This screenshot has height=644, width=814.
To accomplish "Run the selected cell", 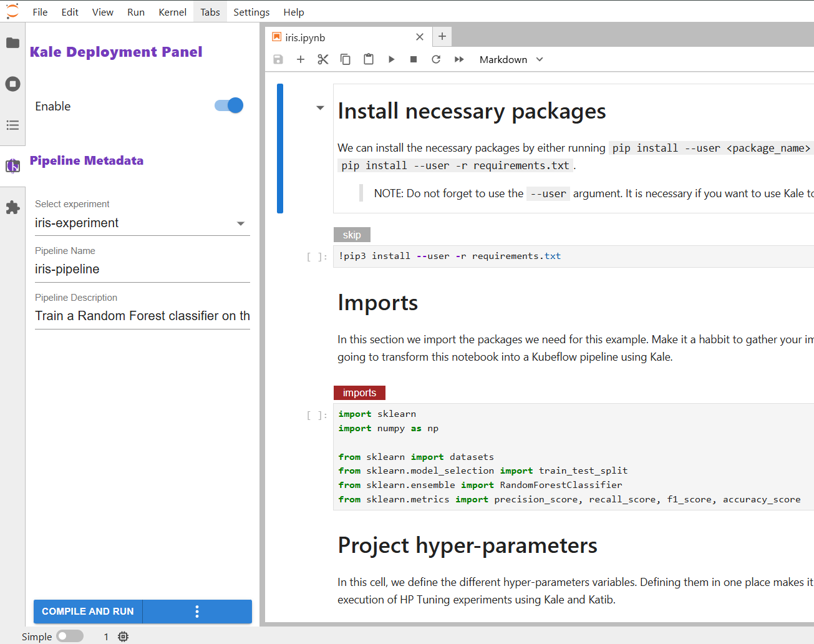I will pos(391,59).
